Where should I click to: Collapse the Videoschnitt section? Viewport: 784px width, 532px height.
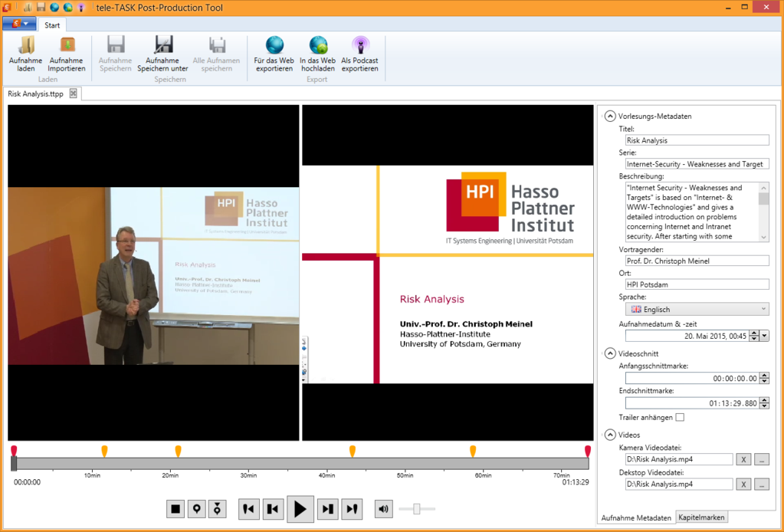[610, 353]
